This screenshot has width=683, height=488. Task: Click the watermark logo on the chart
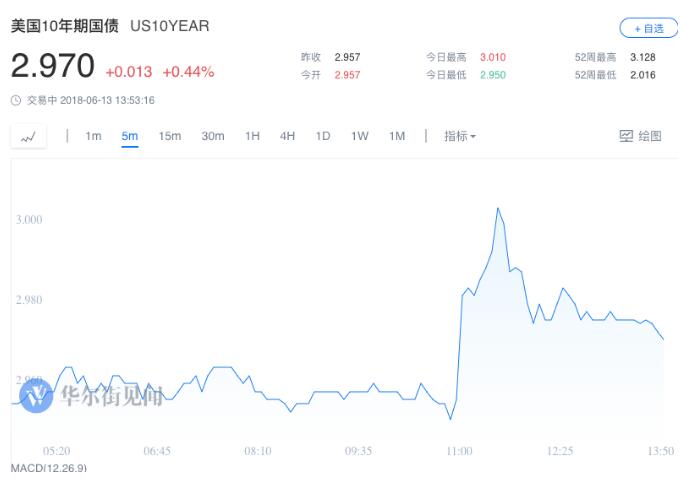click(x=37, y=395)
